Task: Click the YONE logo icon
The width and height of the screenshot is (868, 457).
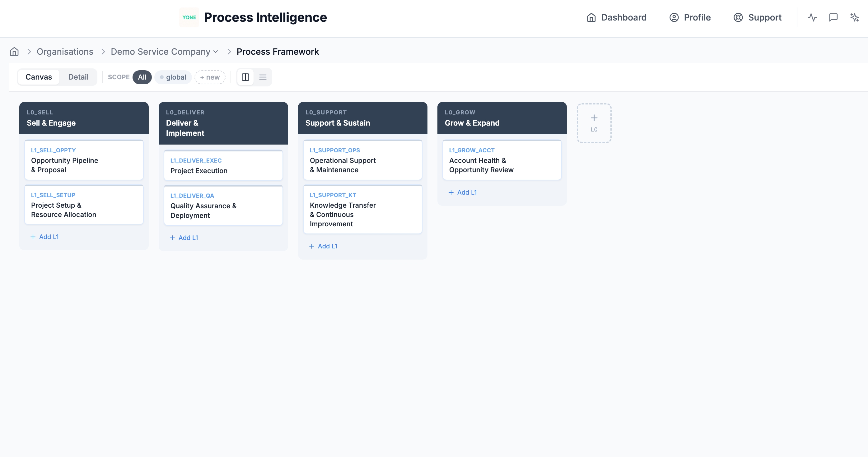Action: click(189, 17)
